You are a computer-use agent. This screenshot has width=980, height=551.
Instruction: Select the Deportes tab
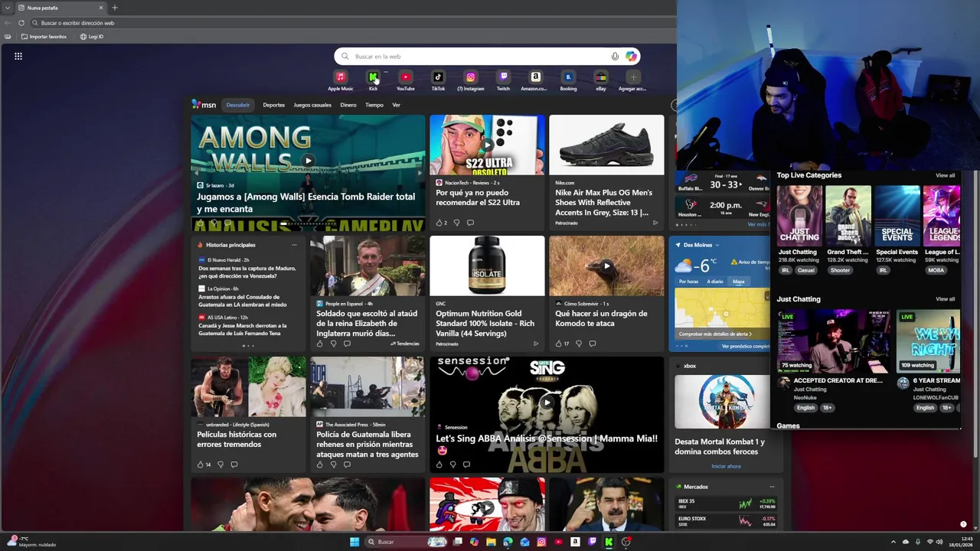(273, 105)
